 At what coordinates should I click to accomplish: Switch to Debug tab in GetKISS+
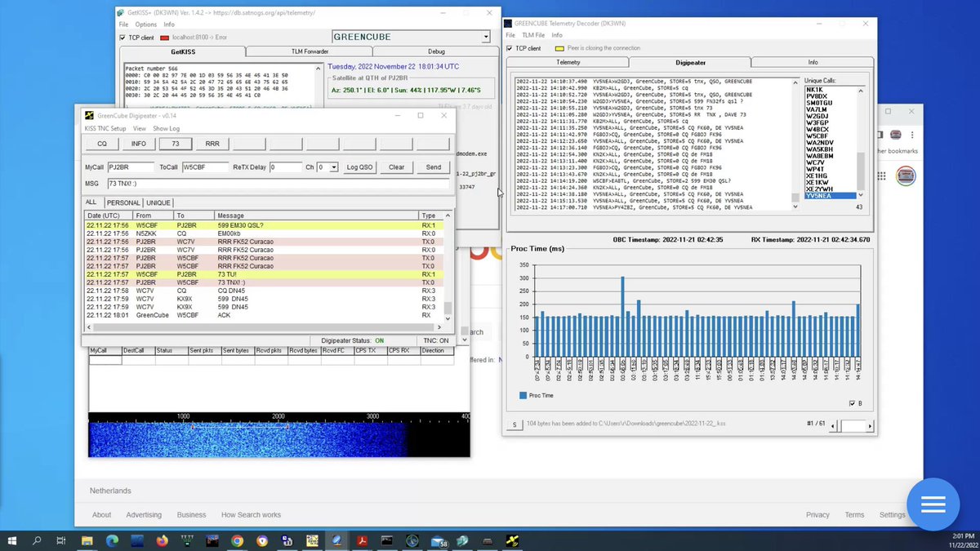[x=436, y=51]
